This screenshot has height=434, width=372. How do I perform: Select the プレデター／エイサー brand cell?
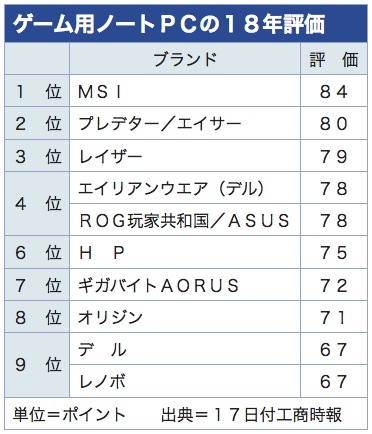[185, 123]
